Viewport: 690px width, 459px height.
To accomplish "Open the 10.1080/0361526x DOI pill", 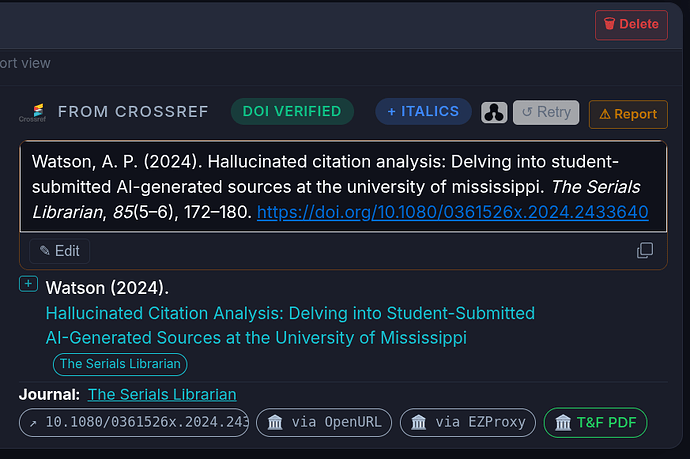I will tap(134, 422).
